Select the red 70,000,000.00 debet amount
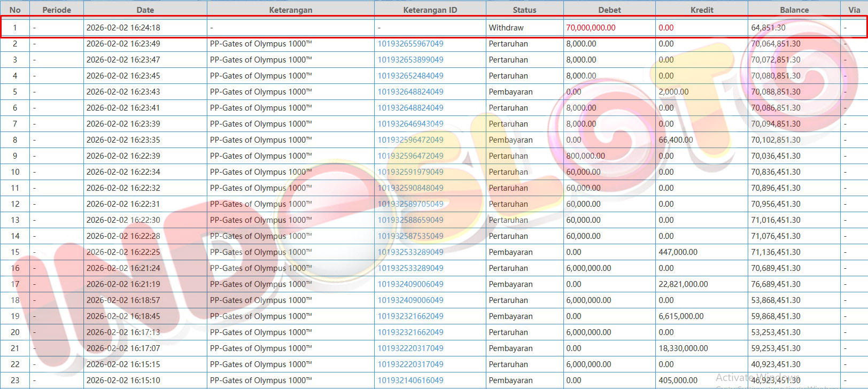 pos(591,28)
